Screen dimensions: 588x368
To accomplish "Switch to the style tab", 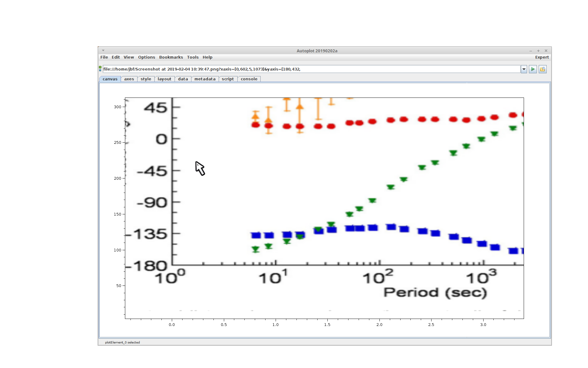I will pos(146,79).
